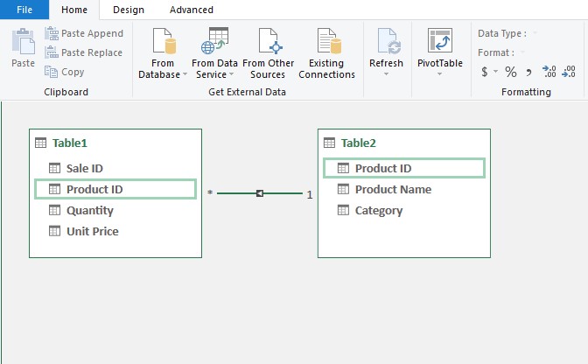Select the Unit Price field text
Screen dimensions: 588x364
point(93,231)
